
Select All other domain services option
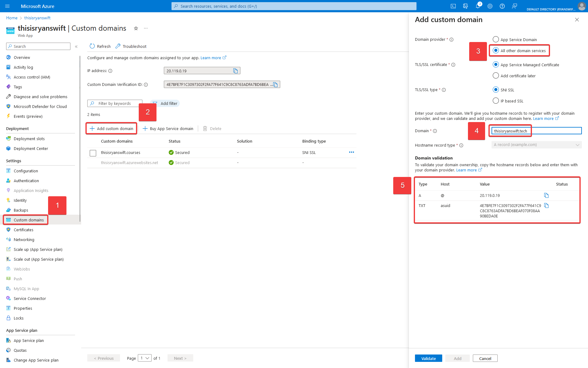point(496,50)
